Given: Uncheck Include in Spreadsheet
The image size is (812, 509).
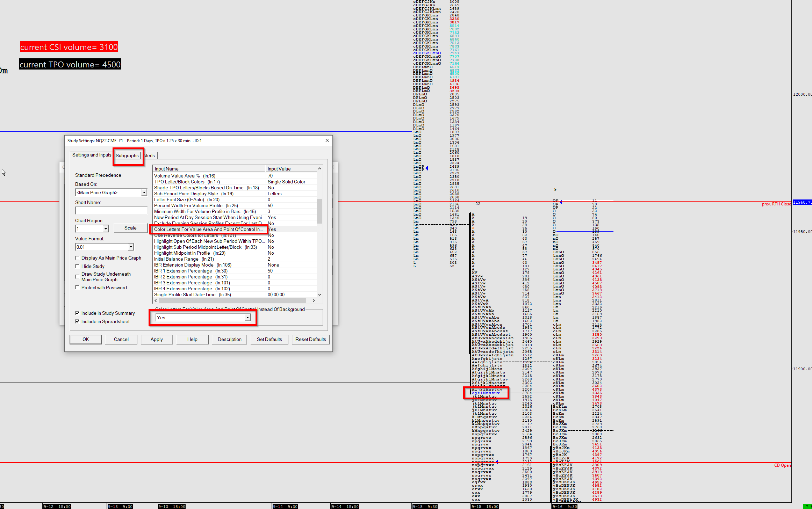Looking at the screenshot, I should point(77,321).
